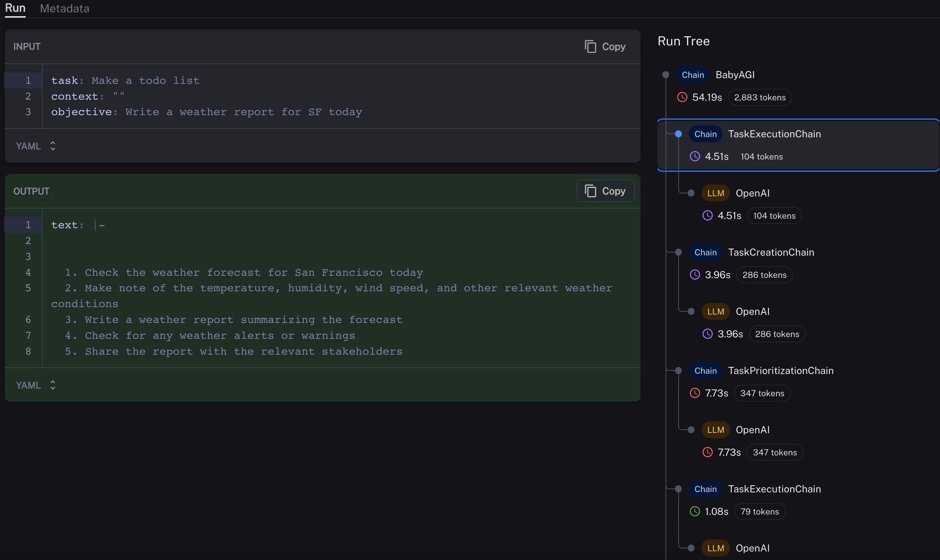940x560 pixels.
Task: Click the red clock icon beside 54.19s
Action: click(x=682, y=97)
